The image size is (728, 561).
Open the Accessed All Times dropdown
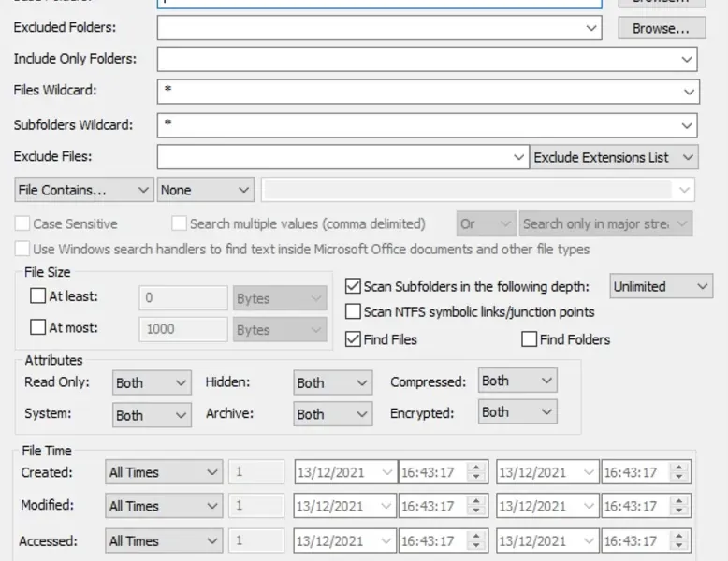coord(164,540)
